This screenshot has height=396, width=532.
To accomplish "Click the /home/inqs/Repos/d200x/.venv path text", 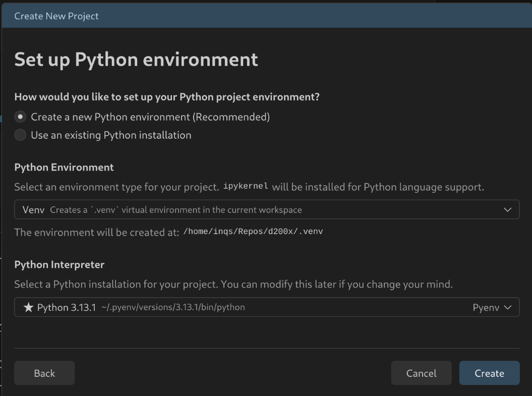I will (253, 232).
